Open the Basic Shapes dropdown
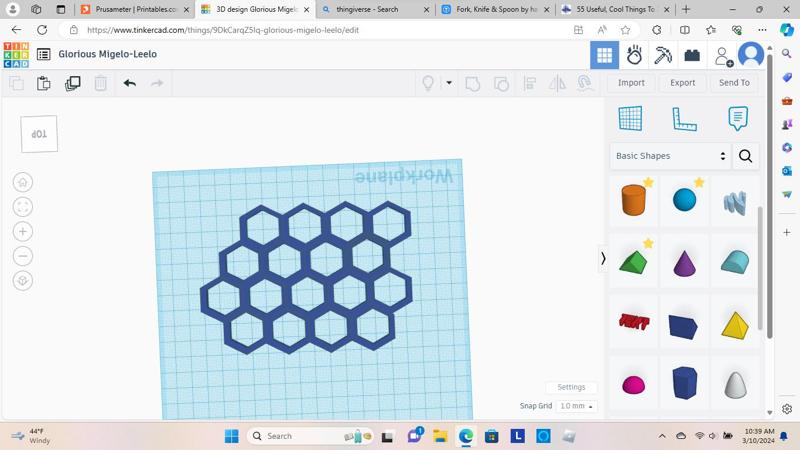This screenshot has width=800, height=450. pos(670,156)
